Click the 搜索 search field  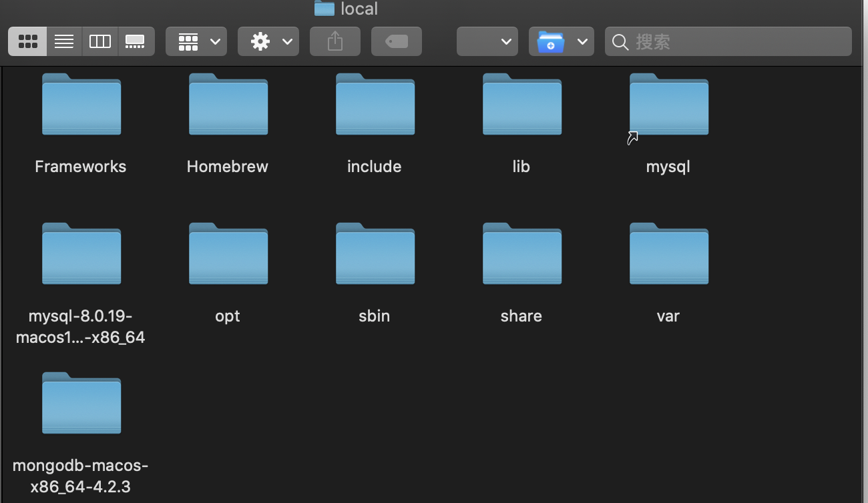pos(728,41)
